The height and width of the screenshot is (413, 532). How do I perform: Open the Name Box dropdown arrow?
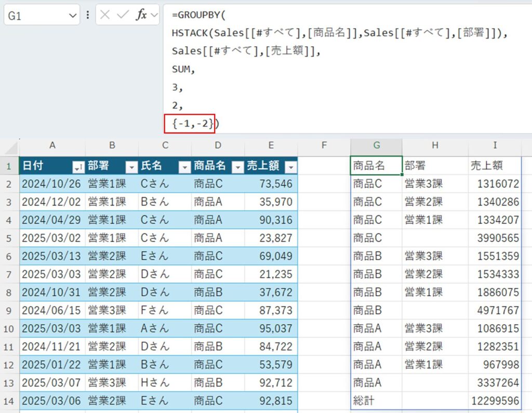coord(72,16)
